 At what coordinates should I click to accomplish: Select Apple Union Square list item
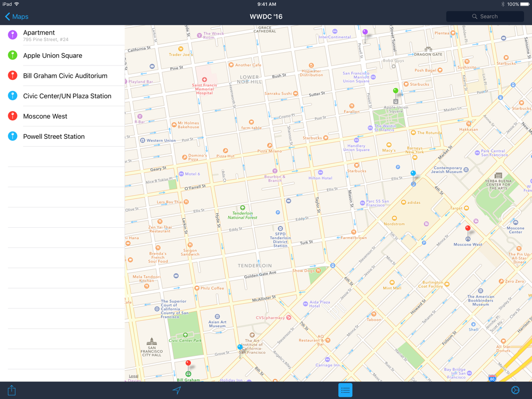click(62, 55)
